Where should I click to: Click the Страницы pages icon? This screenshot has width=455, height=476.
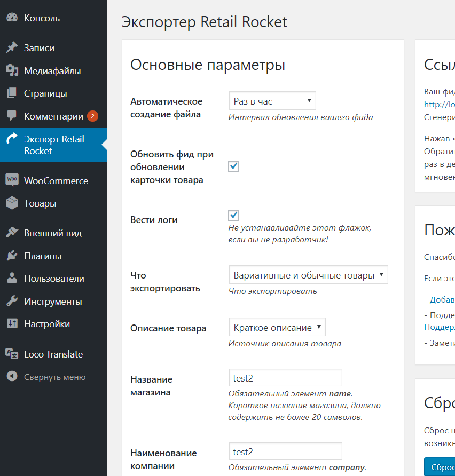(12, 93)
